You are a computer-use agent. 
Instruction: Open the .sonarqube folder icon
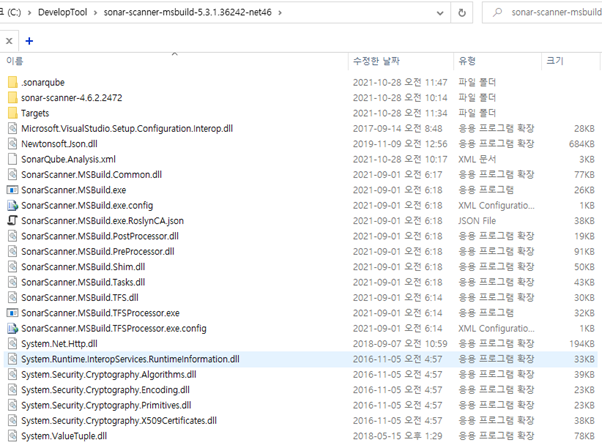(x=13, y=82)
